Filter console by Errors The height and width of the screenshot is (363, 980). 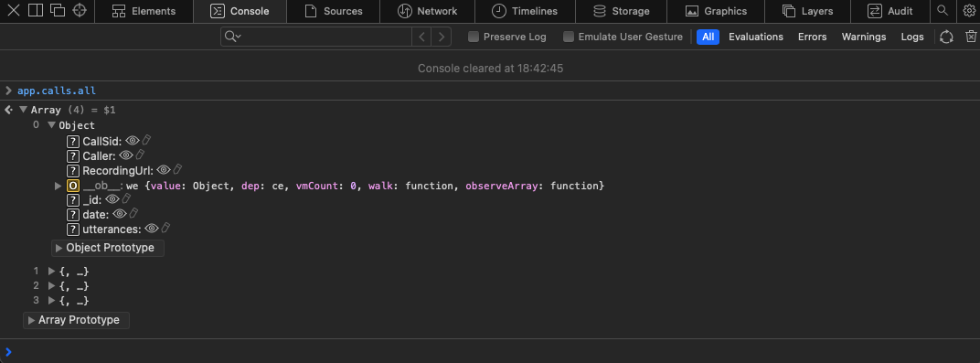click(812, 37)
